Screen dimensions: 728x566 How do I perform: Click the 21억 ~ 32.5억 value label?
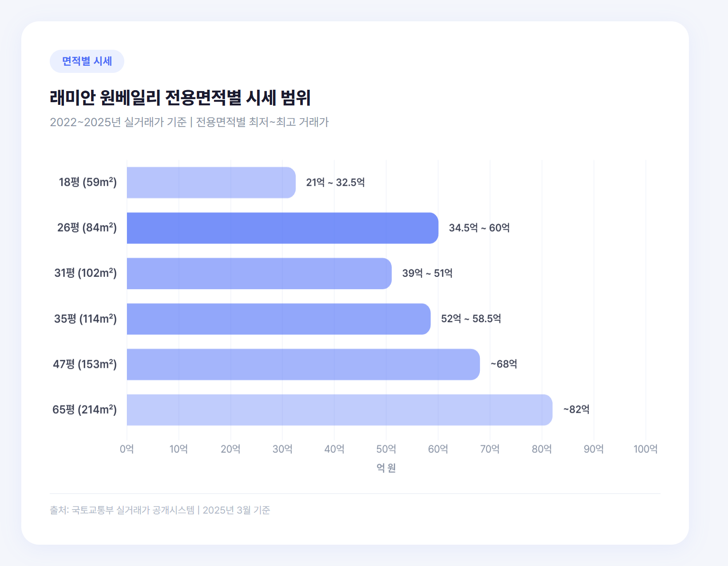(335, 183)
